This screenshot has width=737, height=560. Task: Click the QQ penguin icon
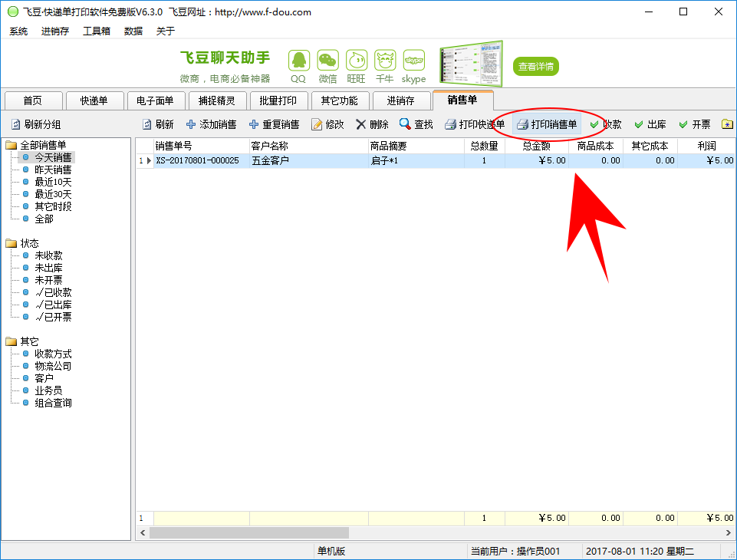coord(299,61)
